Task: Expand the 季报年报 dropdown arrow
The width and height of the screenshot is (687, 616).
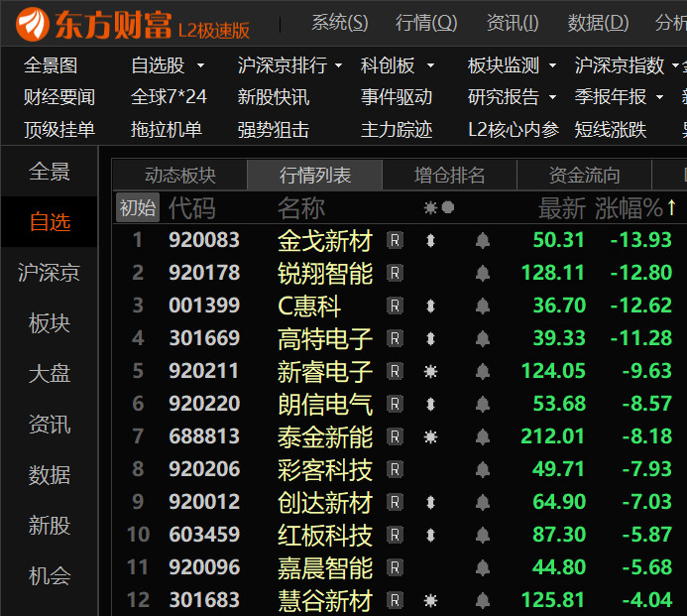Action: click(x=659, y=97)
